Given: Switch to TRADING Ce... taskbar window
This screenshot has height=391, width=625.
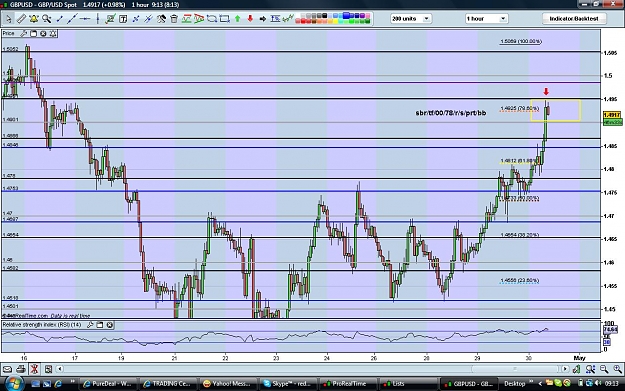Looking at the screenshot, I should [168, 383].
